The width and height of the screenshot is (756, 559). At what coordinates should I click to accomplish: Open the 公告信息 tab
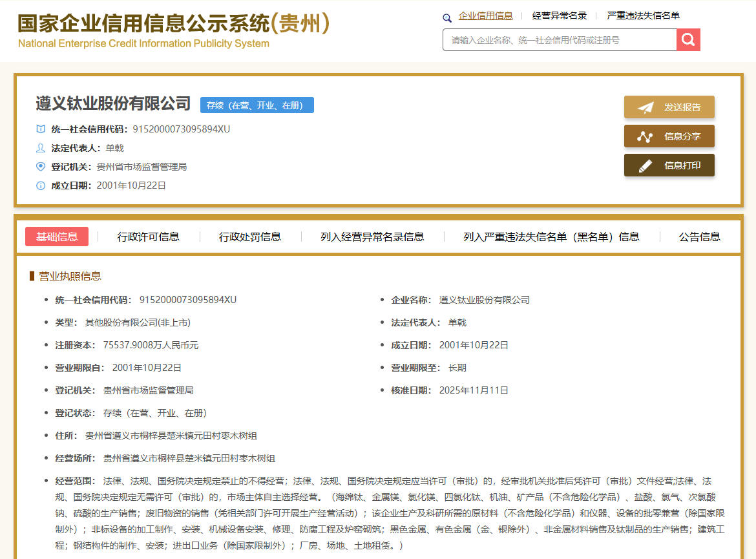700,237
